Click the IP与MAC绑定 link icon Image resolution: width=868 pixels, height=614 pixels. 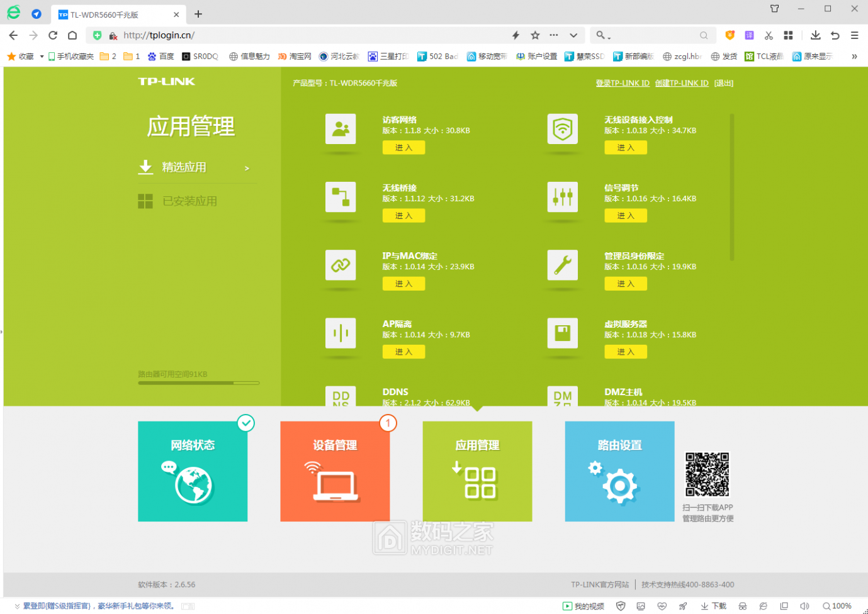pyautogui.click(x=341, y=265)
